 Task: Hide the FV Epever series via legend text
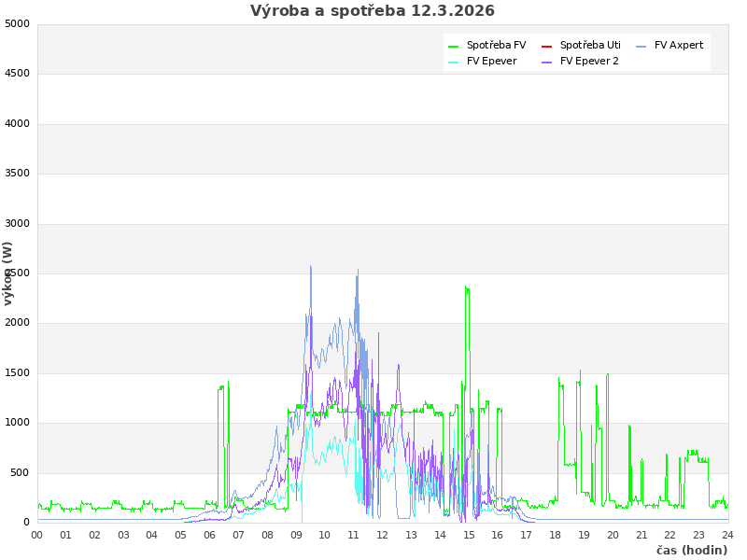[491, 62]
